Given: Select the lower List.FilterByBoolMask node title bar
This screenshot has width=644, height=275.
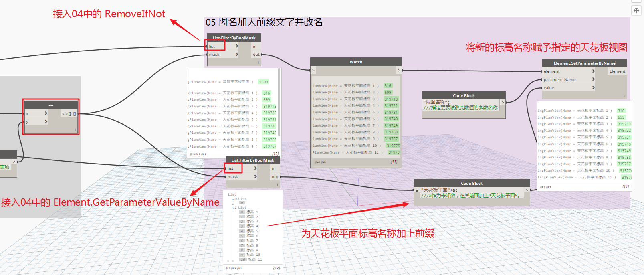Looking at the screenshot, I should [253, 160].
